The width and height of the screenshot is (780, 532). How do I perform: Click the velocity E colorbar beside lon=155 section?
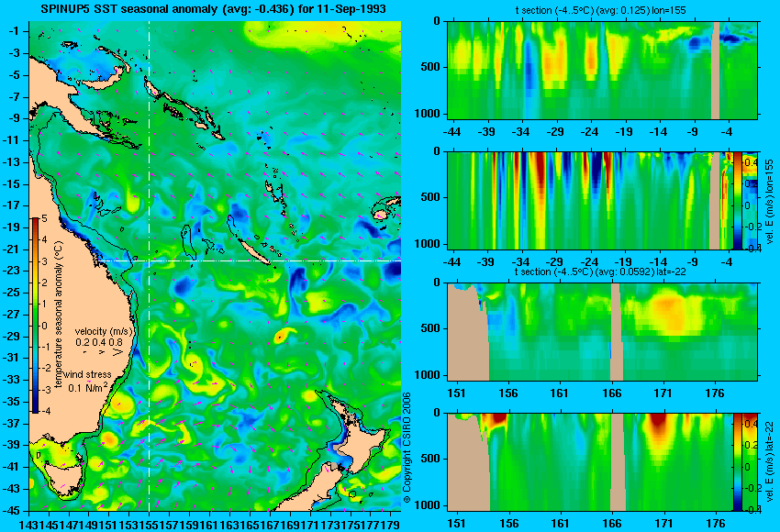click(x=737, y=201)
